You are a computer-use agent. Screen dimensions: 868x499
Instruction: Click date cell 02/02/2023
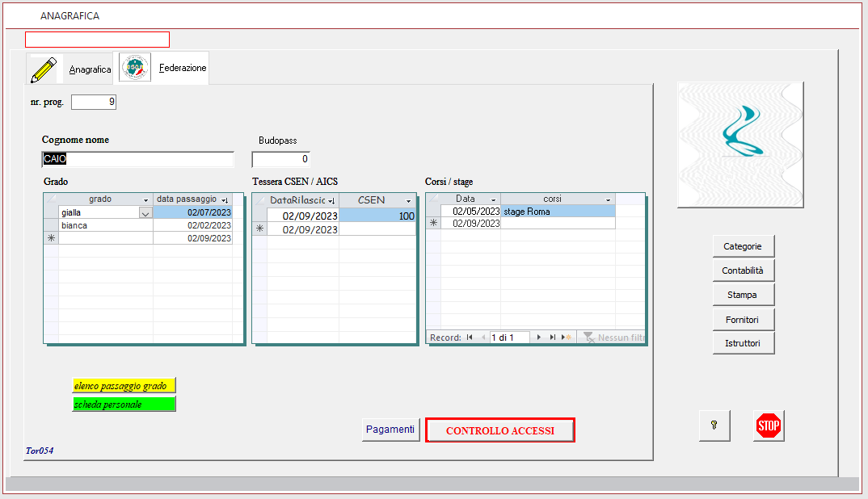[x=192, y=225]
